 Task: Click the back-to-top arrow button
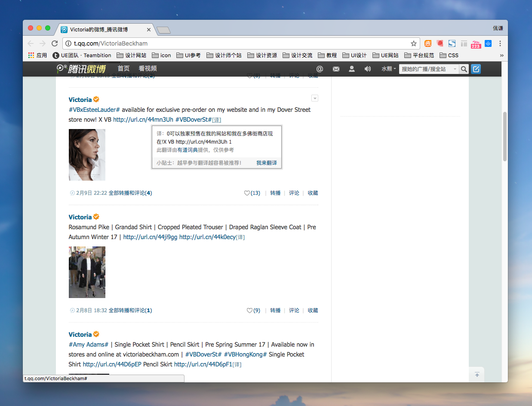click(x=477, y=375)
